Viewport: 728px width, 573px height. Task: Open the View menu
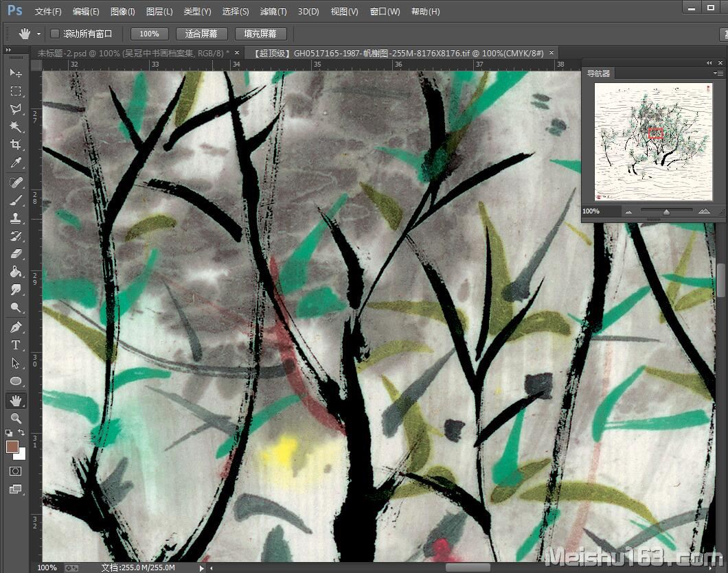[345, 12]
